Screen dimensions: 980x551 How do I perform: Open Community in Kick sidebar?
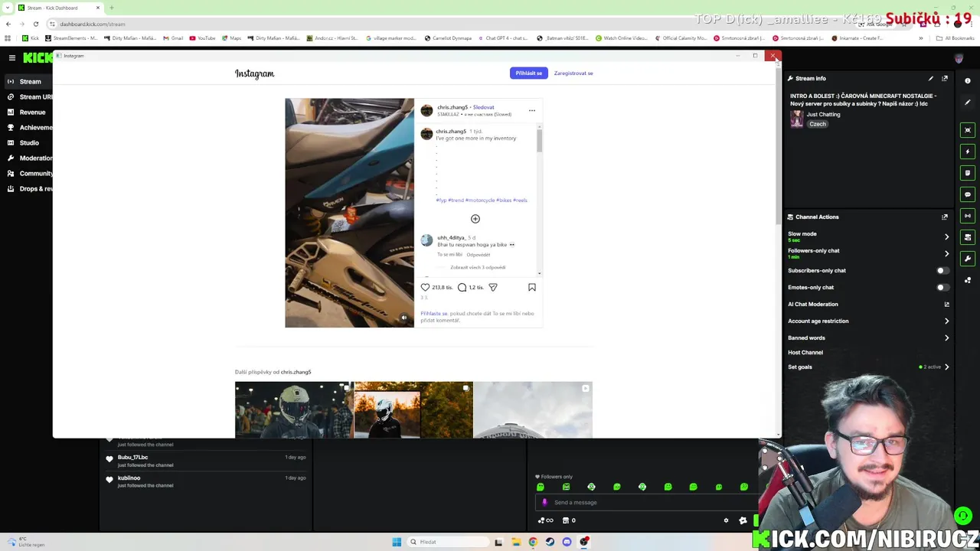(x=29, y=173)
